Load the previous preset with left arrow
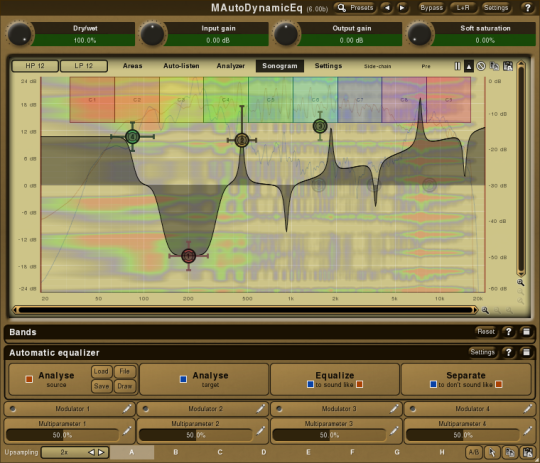The height and width of the screenshot is (463, 540). click(x=387, y=8)
